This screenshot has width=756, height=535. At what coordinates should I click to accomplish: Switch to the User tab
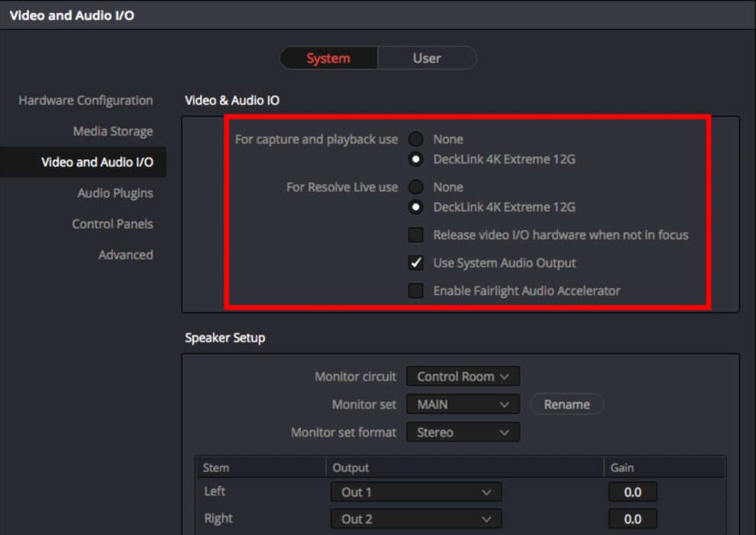coord(427,58)
